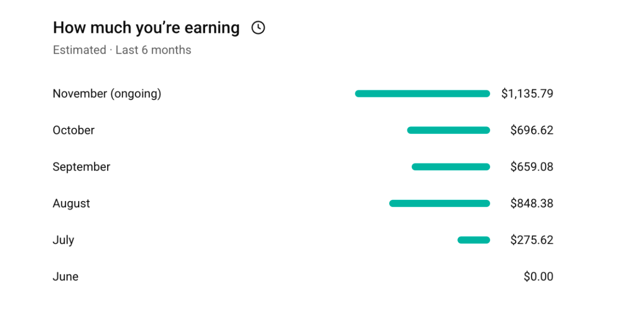644x311 pixels.
Task: Select the September earnings bar
Action: [451, 167]
